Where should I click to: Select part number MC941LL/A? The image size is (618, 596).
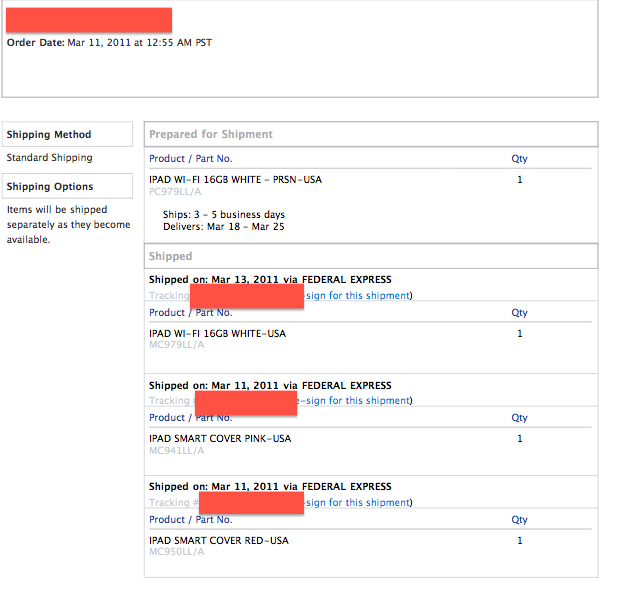coord(177,451)
